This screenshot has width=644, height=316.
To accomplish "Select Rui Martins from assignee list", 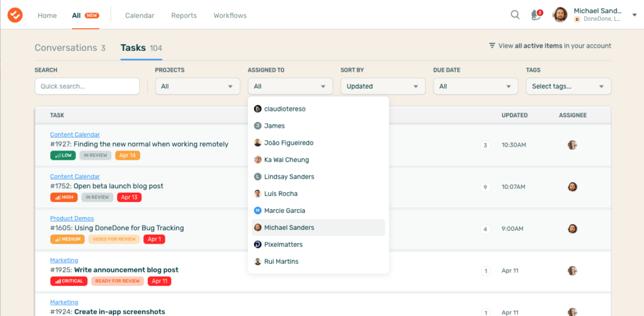I will click(x=318, y=261).
